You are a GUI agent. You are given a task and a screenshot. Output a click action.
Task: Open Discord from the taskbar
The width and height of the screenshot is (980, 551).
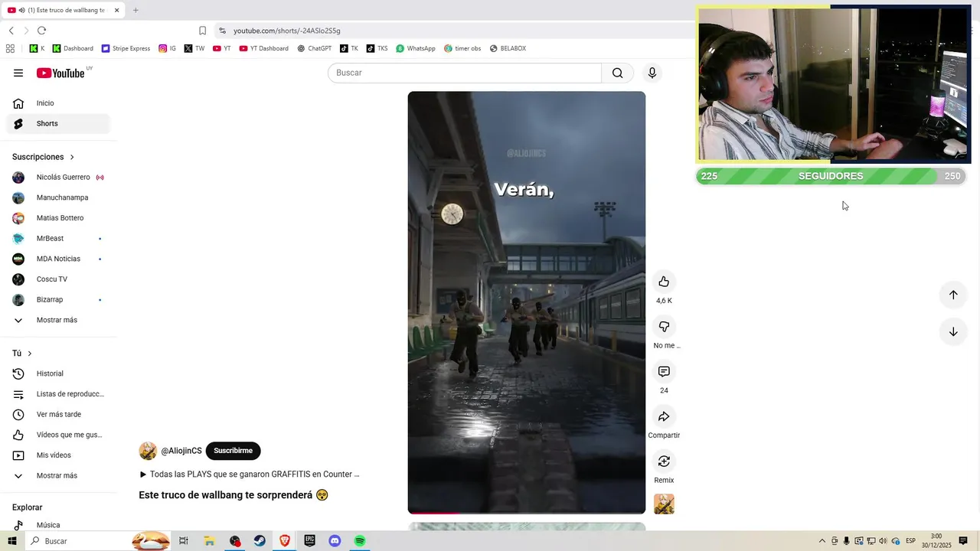coord(335,541)
